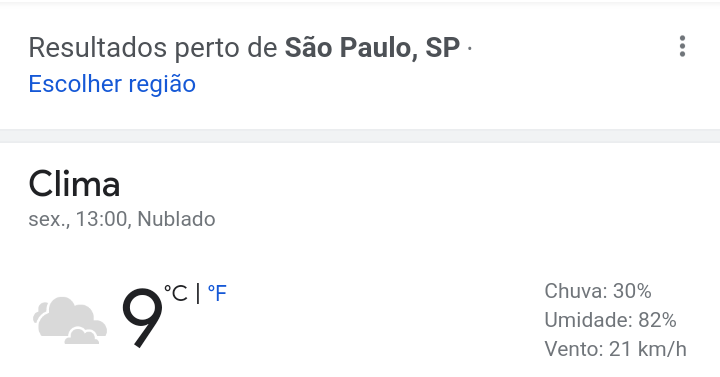Screen dimensions: 720x377
Task: Click the Nublado condition text
Action: (176, 219)
